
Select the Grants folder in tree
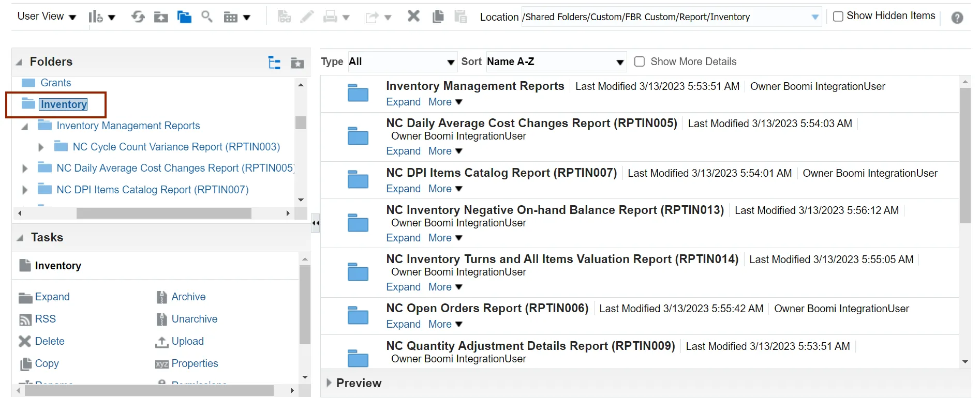pyautogui.click(x=55, y=83)
